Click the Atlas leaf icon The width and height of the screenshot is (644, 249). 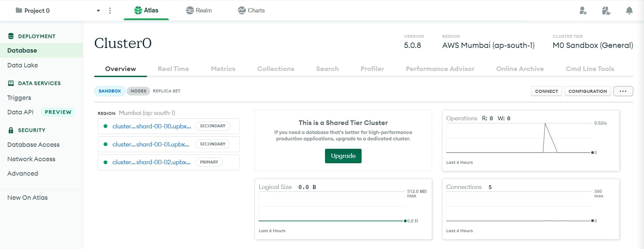pyautogui.click(x=138, y=10)
